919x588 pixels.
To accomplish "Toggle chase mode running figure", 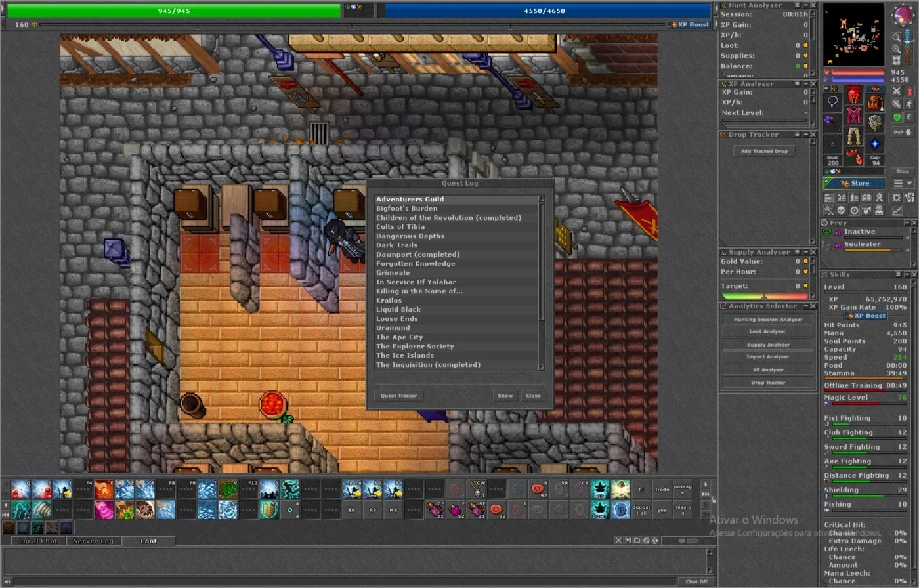I will point(909,104).
